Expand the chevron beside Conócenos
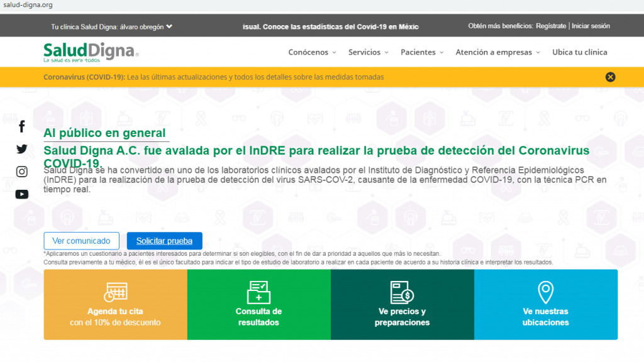This screenshot has width=644, height=362. (335, 53)
